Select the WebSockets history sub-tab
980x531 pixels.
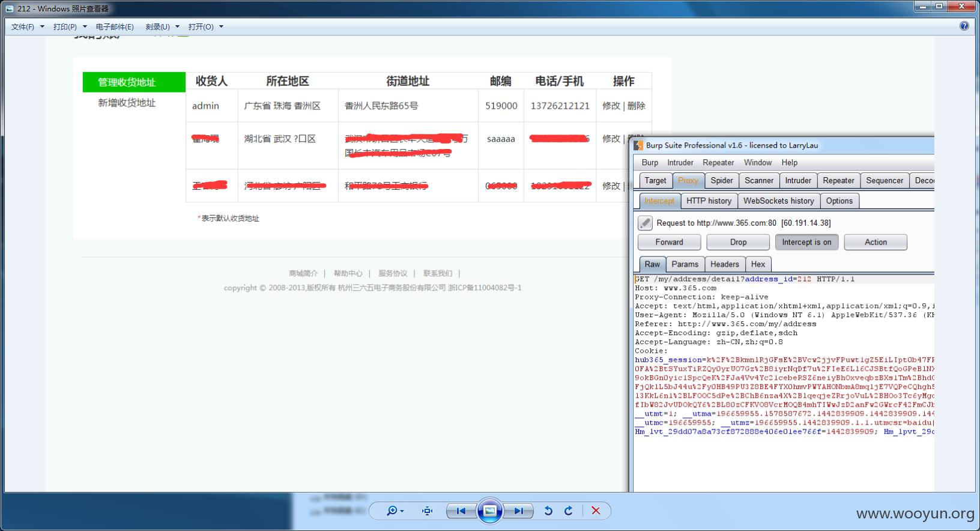coord(779,201)
